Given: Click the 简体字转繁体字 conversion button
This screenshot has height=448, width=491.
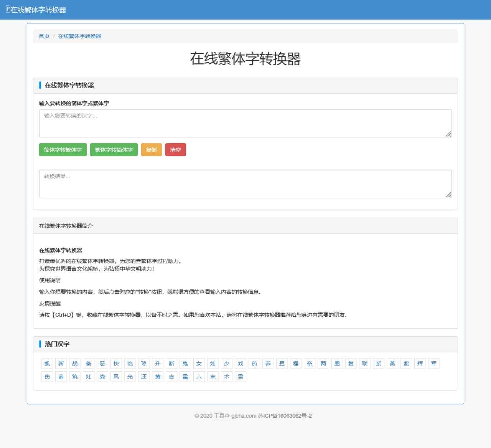Looking at the screenshot, I should (x=63, y=150).
